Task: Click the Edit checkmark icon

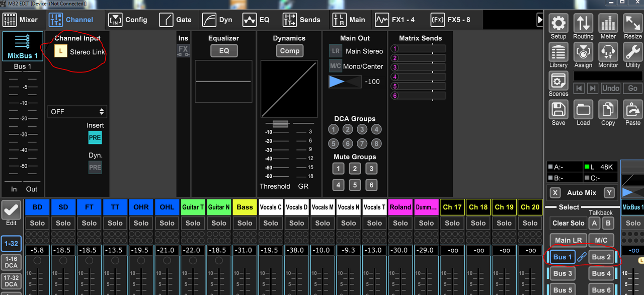Action: click(11, 210)
